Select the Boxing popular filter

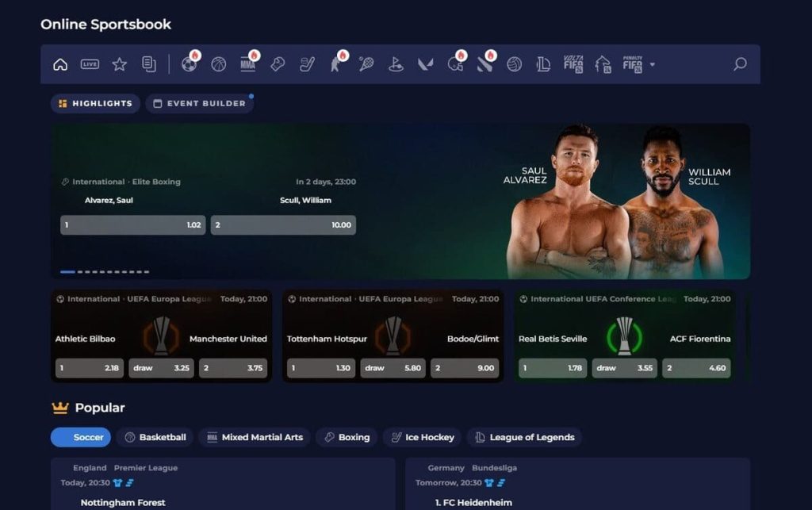point(347,438)
